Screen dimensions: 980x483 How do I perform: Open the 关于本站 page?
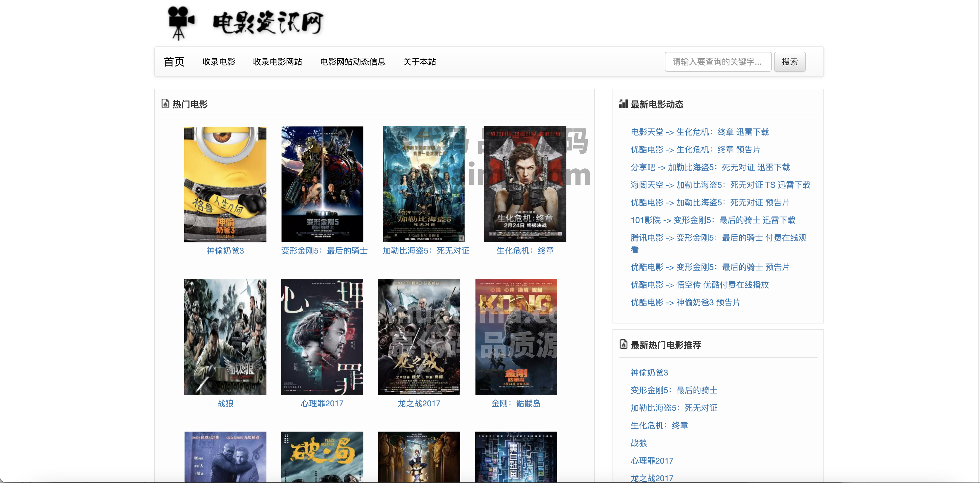(x=419, y=62)
